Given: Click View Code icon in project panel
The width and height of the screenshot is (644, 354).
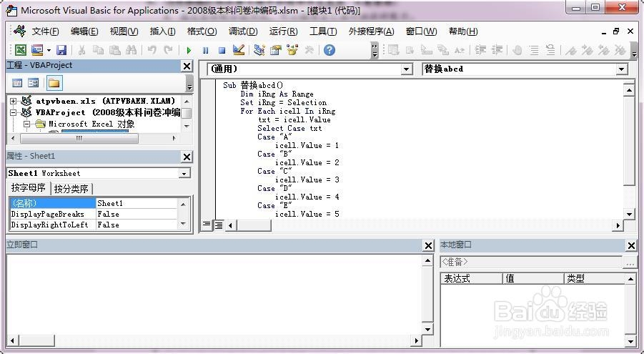Looking at the screenshot, I should click(17, 83).
